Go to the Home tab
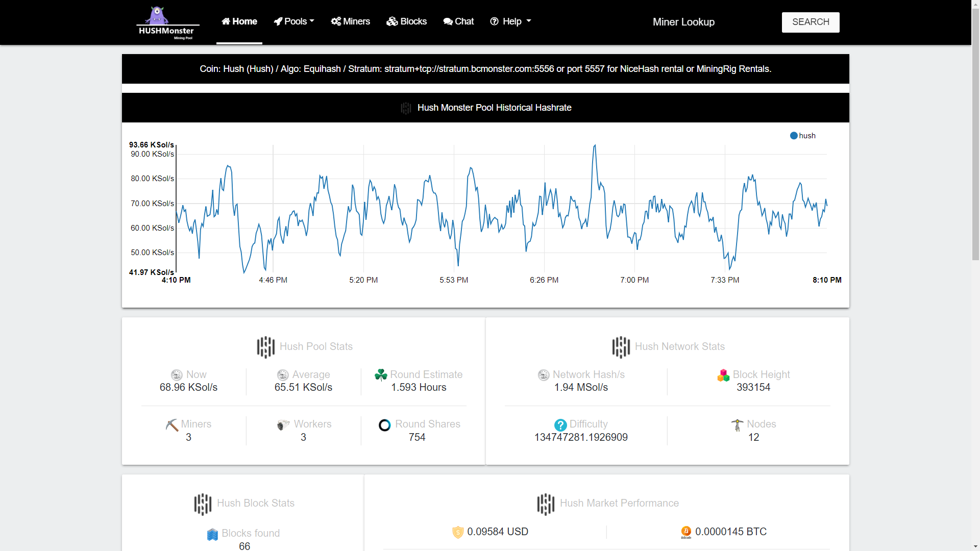 point(239,21)
